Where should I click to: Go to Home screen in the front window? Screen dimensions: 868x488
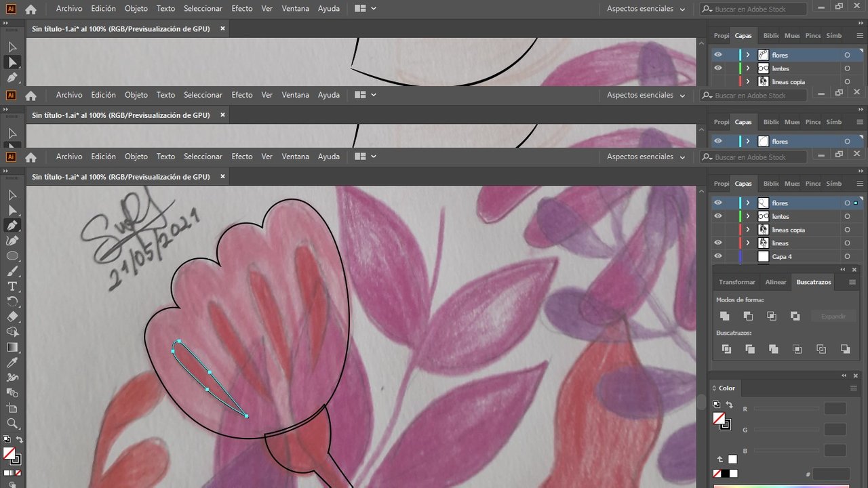tap(31, 157)
